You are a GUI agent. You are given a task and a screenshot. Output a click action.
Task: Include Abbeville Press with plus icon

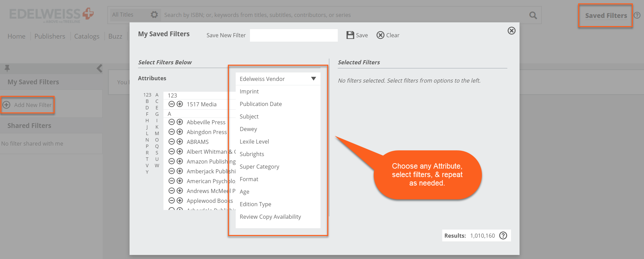[x=180, y=122]
